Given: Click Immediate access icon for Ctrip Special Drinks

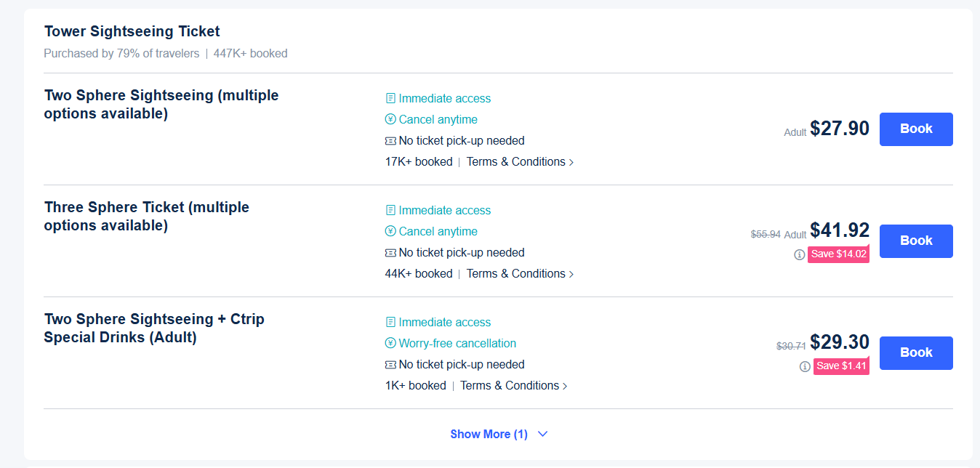Looking at the screenshot, I should click(390, 322).
